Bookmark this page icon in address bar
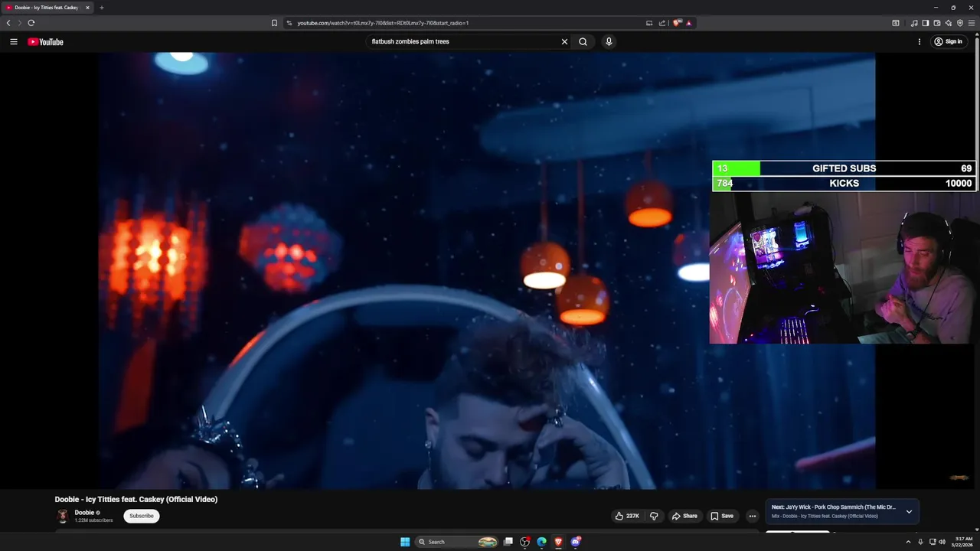Screen dimensions: 980x551 [x=274, y=23]
